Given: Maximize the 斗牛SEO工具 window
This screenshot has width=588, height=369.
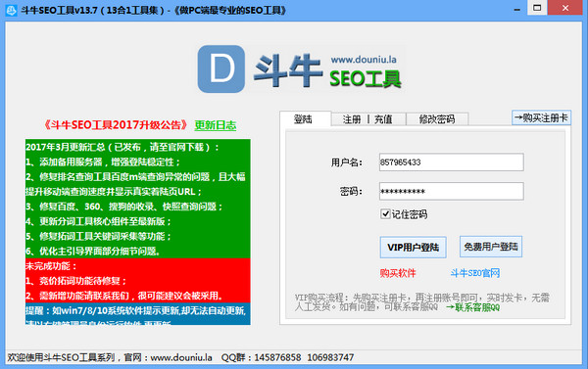Looking at the screenshot, I should click(x=537, y=8).
